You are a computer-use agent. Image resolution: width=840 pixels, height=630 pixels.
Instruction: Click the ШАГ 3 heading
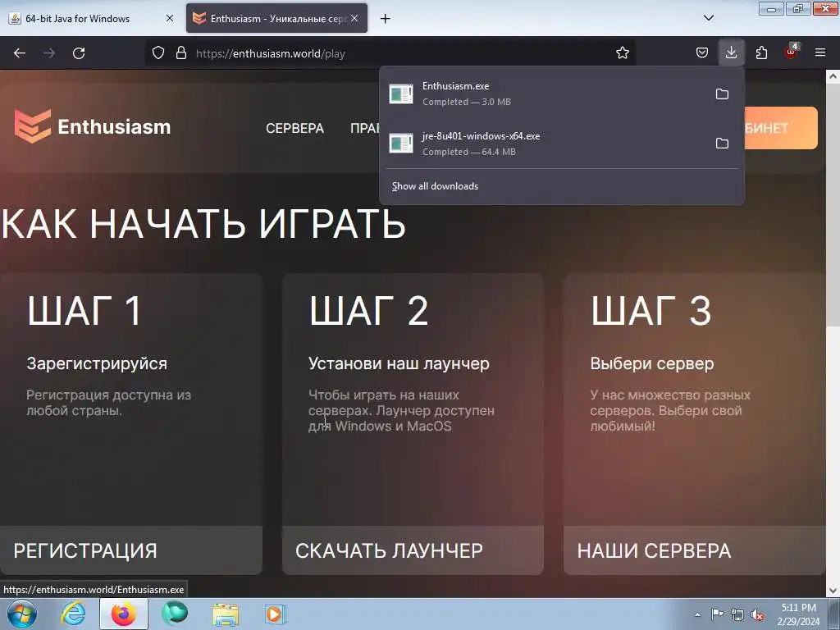(651, 311)
